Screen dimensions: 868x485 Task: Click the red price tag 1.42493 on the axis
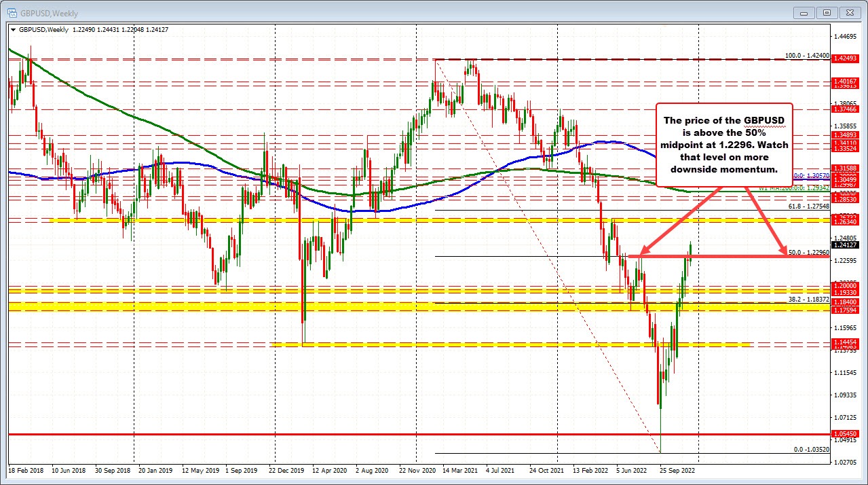point(844,58)
